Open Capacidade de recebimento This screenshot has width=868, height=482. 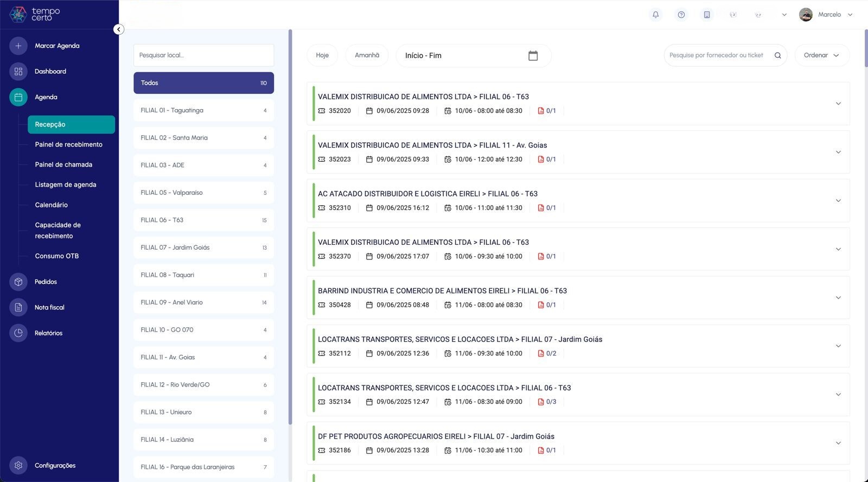click(x=58, y=230)
